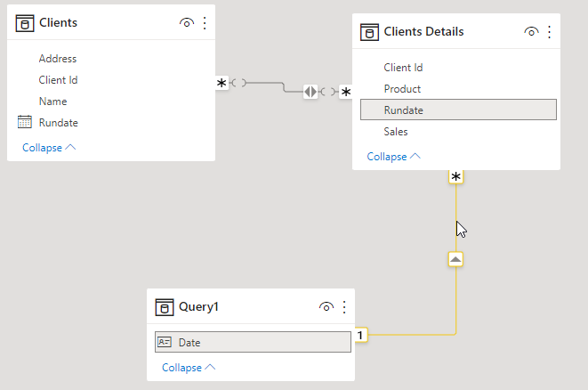
Task: Click the Query1 table icon
Action: pos(165,307)
